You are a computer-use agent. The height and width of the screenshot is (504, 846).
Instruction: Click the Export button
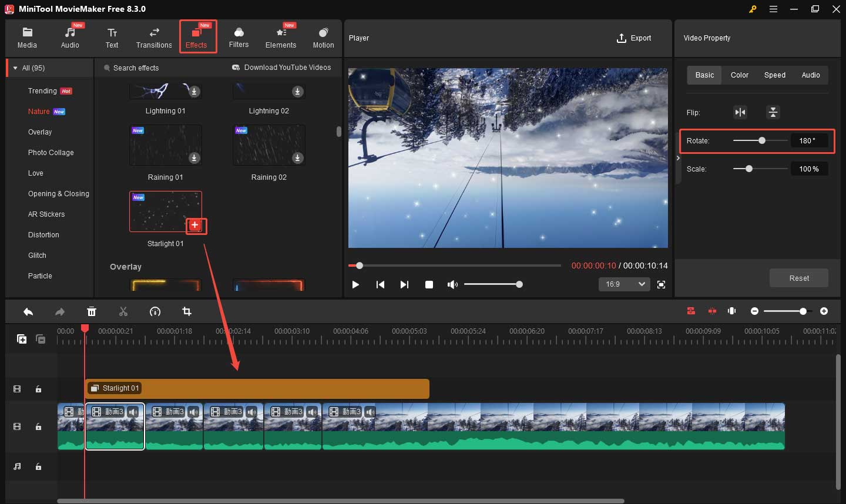click(x=634, y=38)
